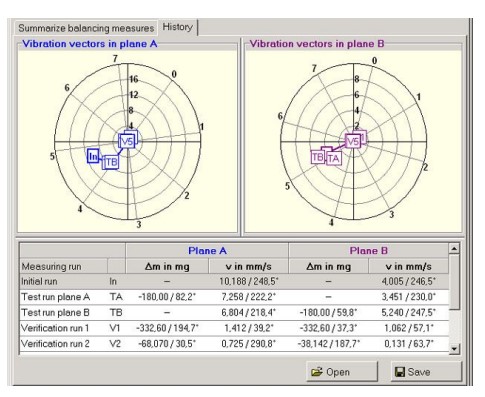
Task: Select the History tab
Action: 178,27
